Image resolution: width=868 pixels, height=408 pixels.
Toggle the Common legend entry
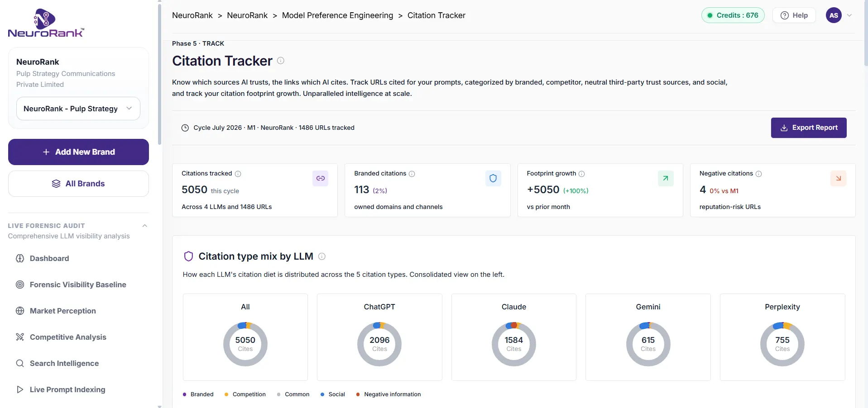point(293,394)
